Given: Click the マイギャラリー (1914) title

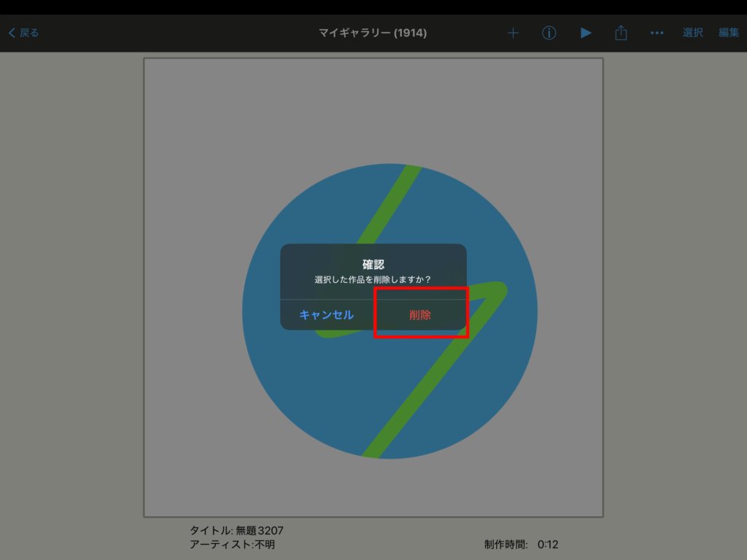Looking at the screenshot, I should [x=373, y=33].
